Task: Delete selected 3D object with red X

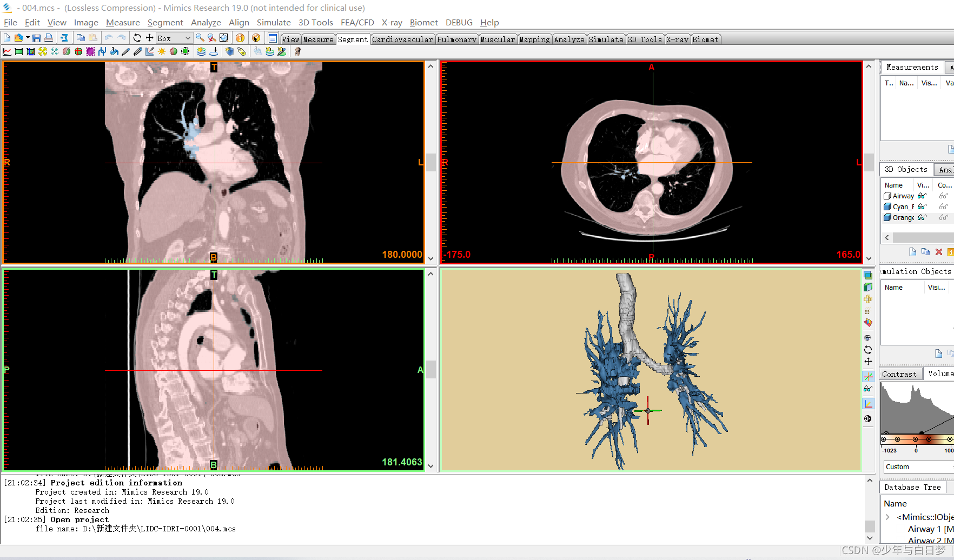Action: tap(939, 252)
